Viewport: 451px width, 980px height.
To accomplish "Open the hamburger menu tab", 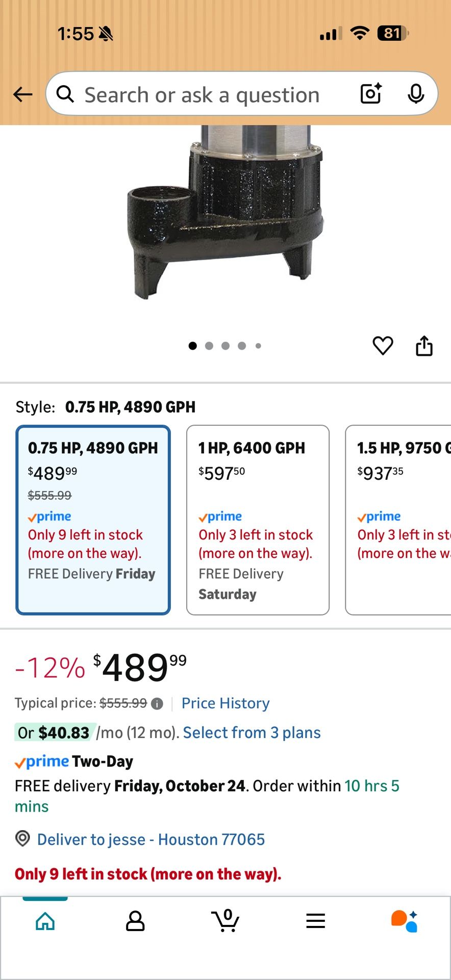I will 316,921.
